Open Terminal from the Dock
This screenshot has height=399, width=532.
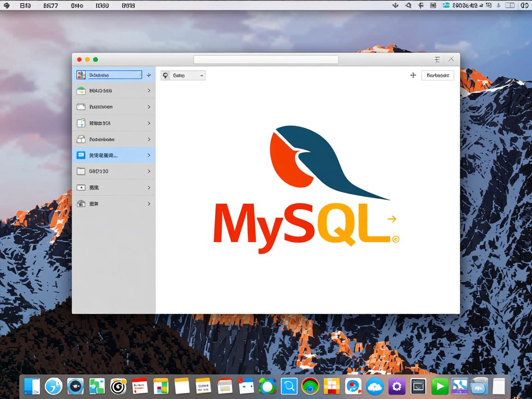click(418, 386)
